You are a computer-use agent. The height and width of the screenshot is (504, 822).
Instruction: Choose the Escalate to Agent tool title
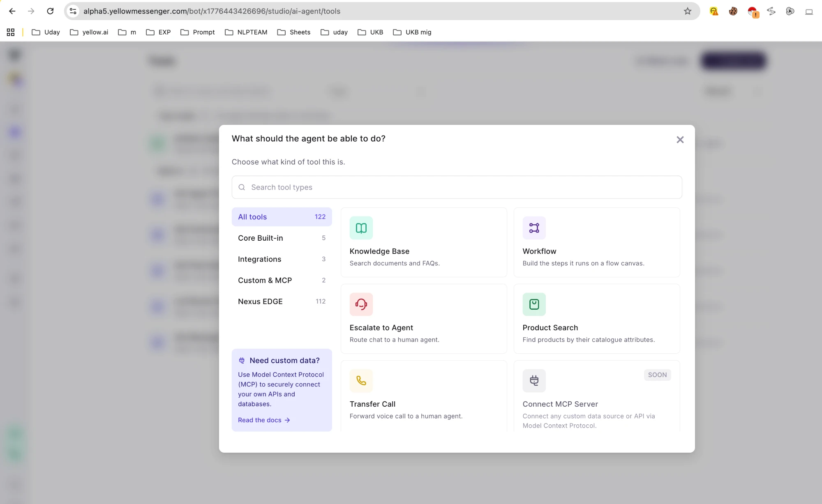pos(381,327)
